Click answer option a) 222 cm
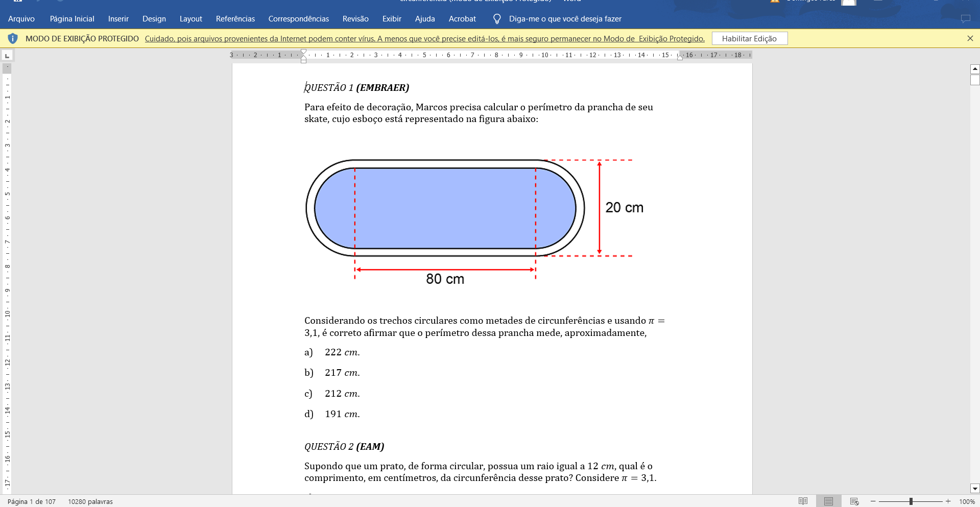Image resolution: width=980 pixels, height=507 pixels. pos(332,352)
